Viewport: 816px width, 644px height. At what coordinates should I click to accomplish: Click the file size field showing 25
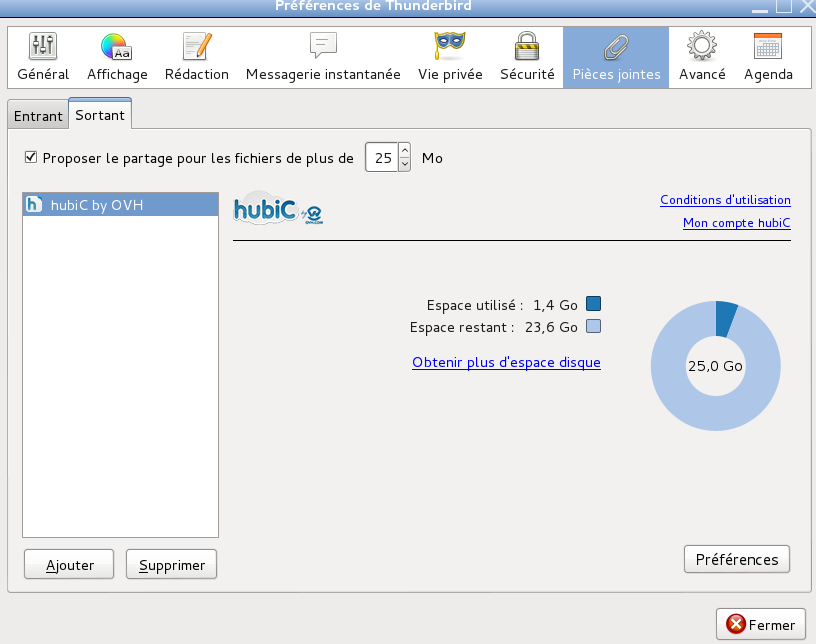click(x=382, y=157)
